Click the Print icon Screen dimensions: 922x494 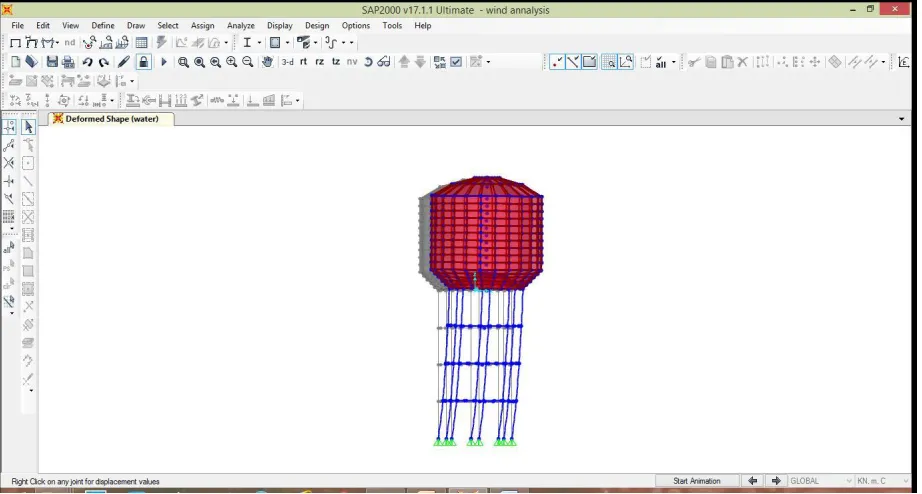point(68,62)
